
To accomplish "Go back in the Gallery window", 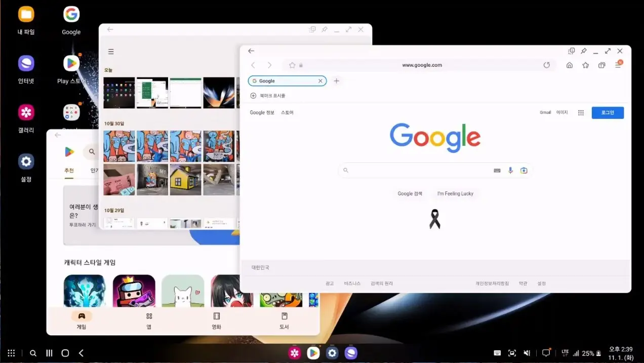I will point(110,29).
